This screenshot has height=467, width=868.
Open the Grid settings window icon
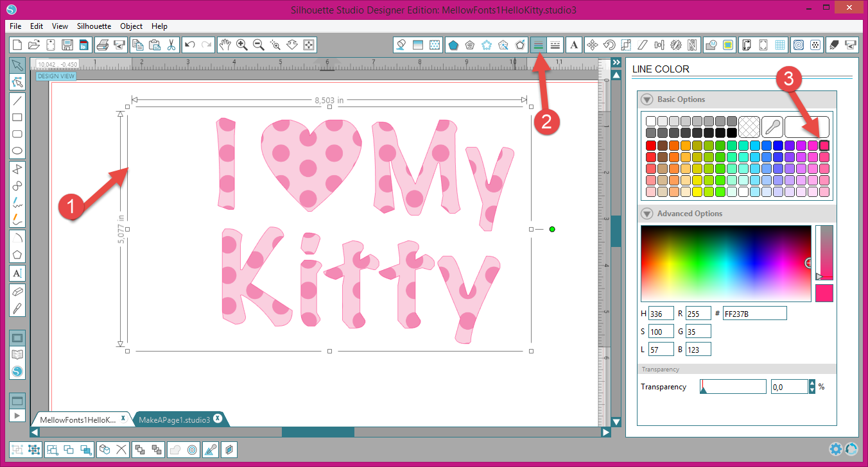[780, 45]
